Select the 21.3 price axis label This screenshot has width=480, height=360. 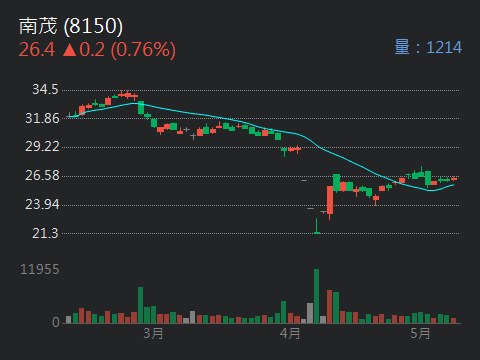click(45, 233)
